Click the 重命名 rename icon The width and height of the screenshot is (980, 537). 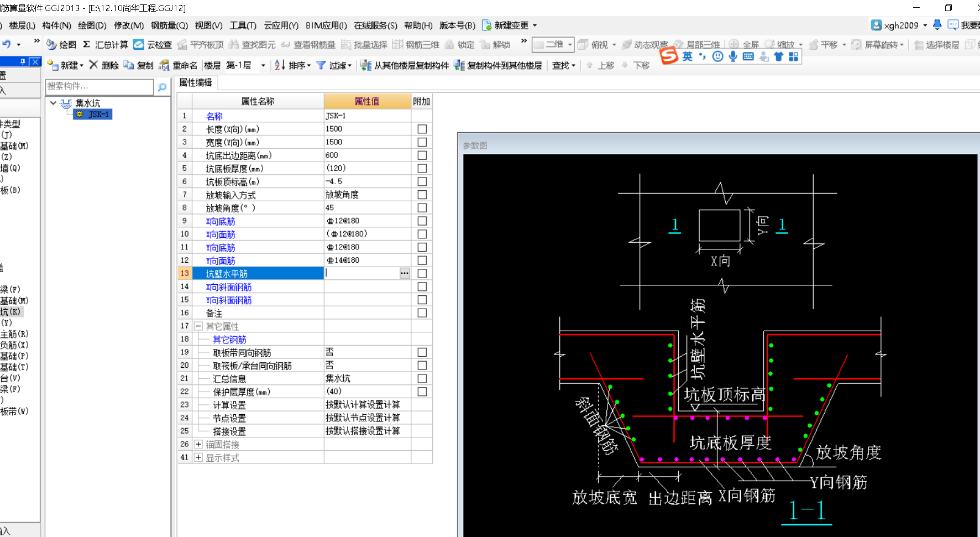pos(164,65)
